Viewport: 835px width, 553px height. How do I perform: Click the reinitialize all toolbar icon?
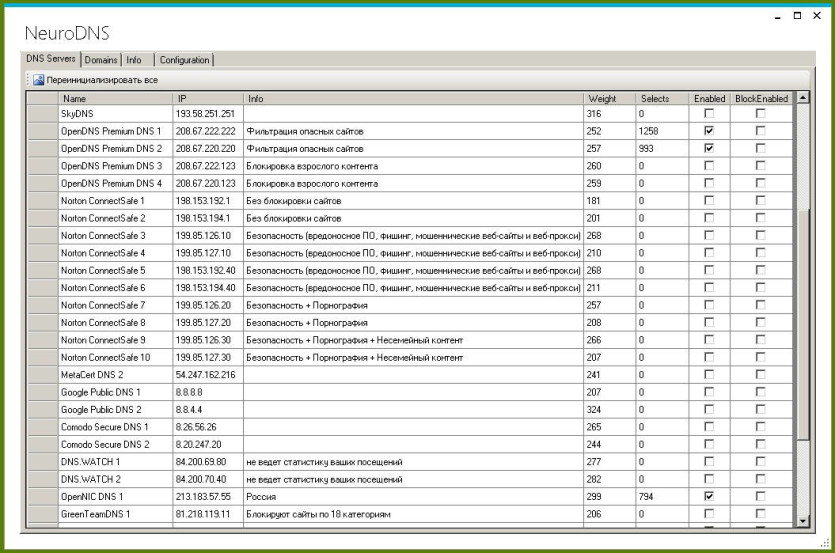pyautogui.click(x=38, y=80)
